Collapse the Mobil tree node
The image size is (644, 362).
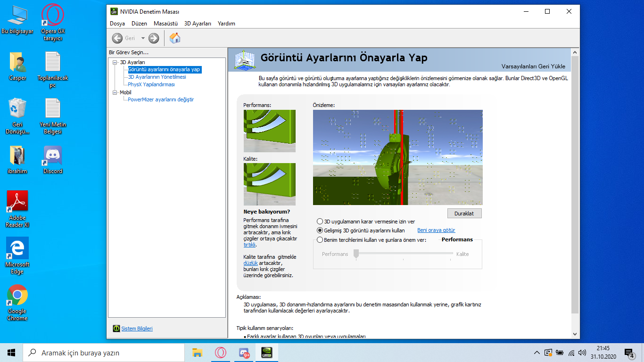tap(115, 93)
